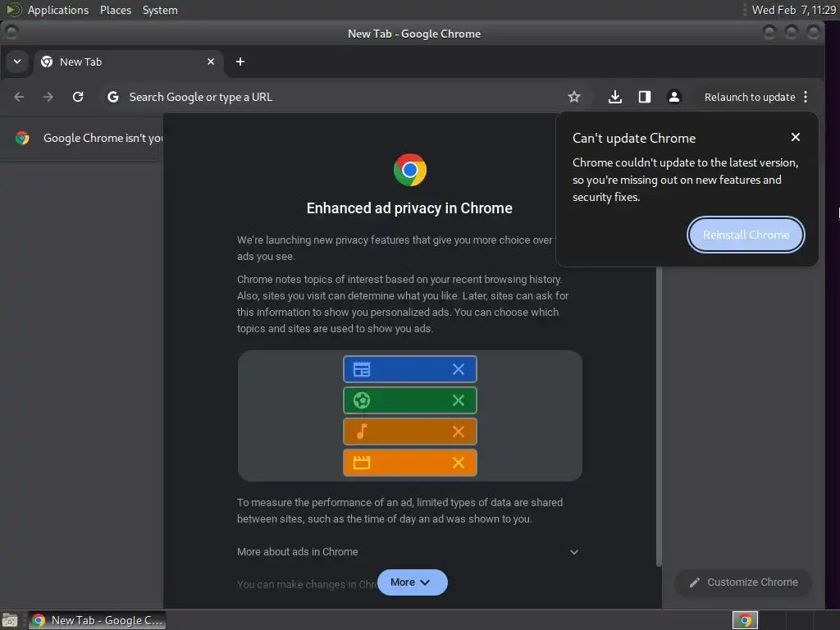
Task: Click Relaunch to update
Action: 750,97
